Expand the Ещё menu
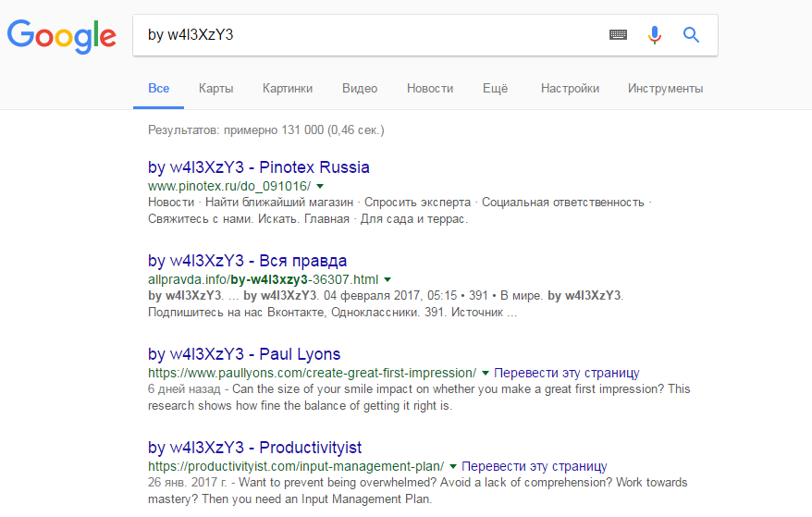This screenshot has height=517, width=812. pyautogui.click(x=495, y=89)
